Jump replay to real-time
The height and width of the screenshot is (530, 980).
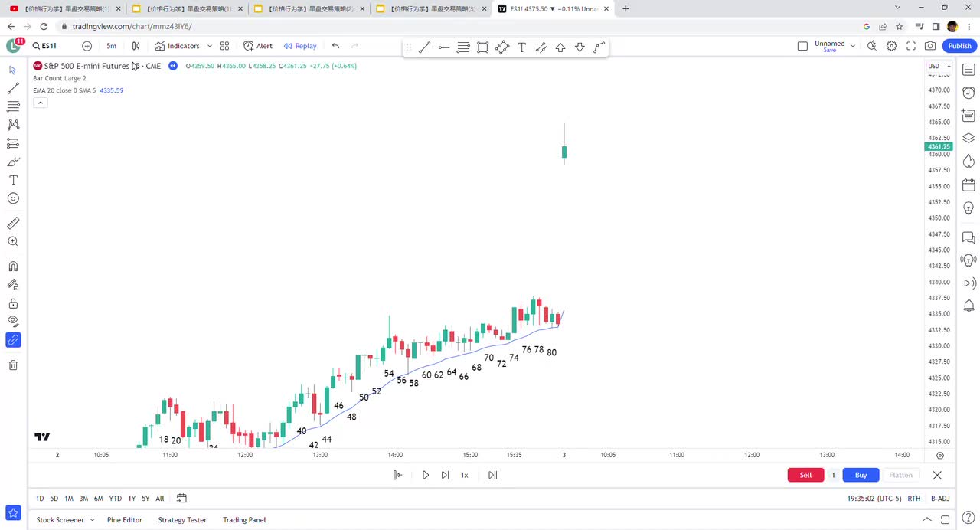[492, 475]
